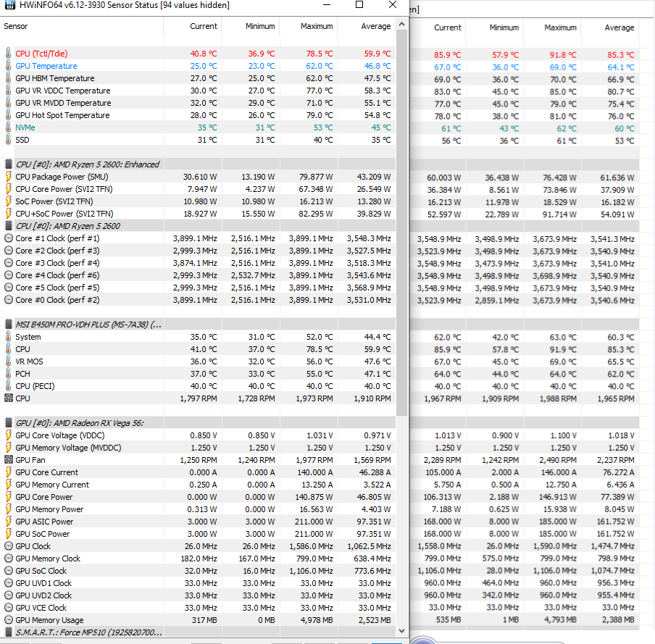
Task: Click the clock icon beside GPU Memory Clock
Action: coord(9,559)
